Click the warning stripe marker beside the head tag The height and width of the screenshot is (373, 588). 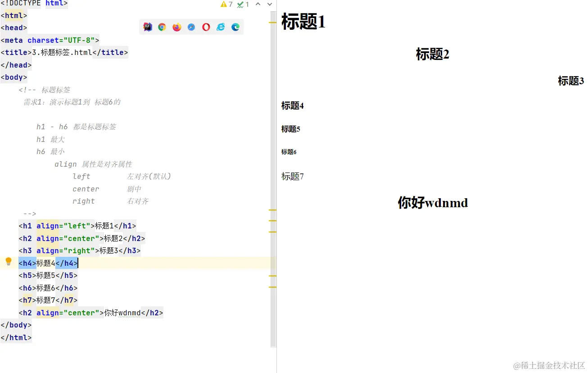click(272, 22)
